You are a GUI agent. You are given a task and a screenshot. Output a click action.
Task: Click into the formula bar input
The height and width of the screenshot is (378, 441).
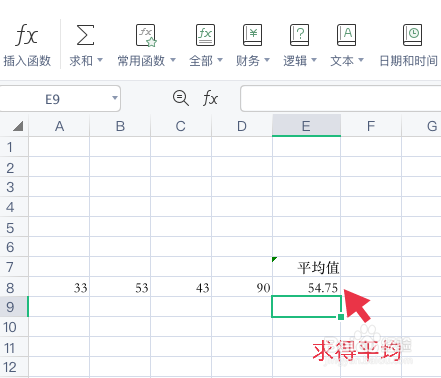341,99
